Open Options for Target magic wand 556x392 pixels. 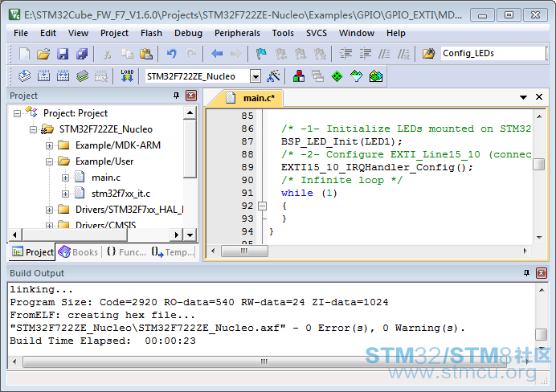(273, 76)
